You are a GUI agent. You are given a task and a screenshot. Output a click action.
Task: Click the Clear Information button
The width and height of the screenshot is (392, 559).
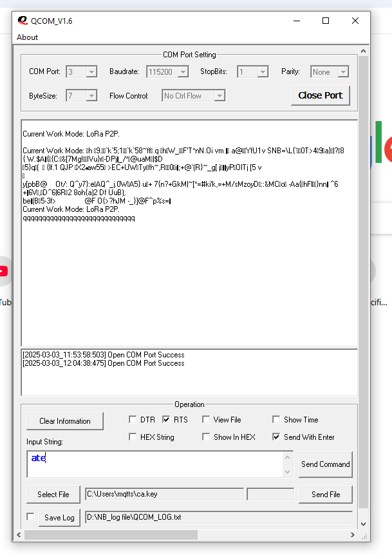pyautogui.click(x=65, y=421)
